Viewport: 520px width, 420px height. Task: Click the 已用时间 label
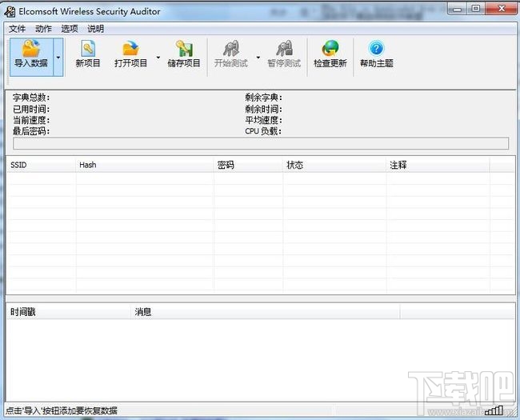coord(31,109)
